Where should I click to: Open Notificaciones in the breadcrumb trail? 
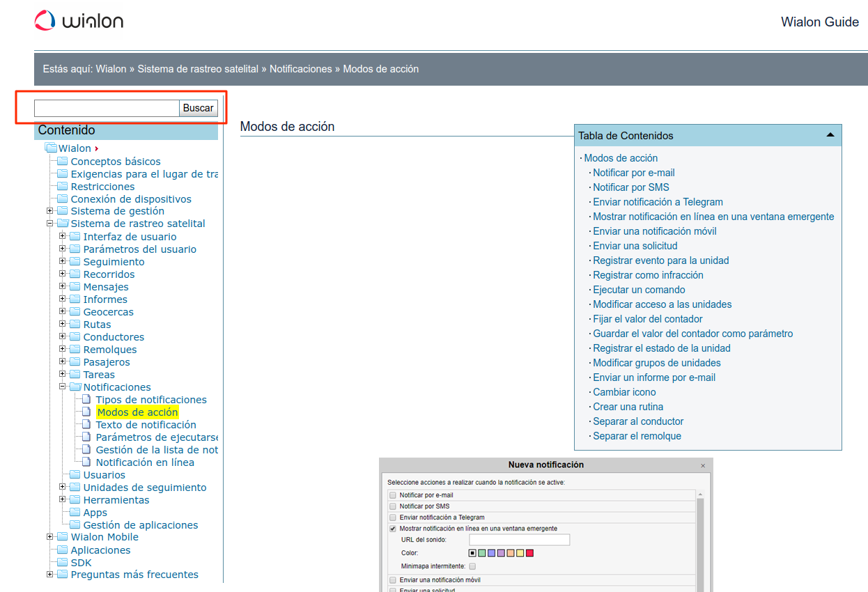click(300, 69)
